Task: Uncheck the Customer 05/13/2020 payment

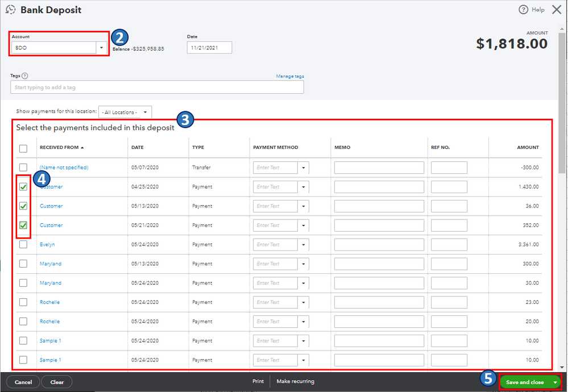Action: 23,206
